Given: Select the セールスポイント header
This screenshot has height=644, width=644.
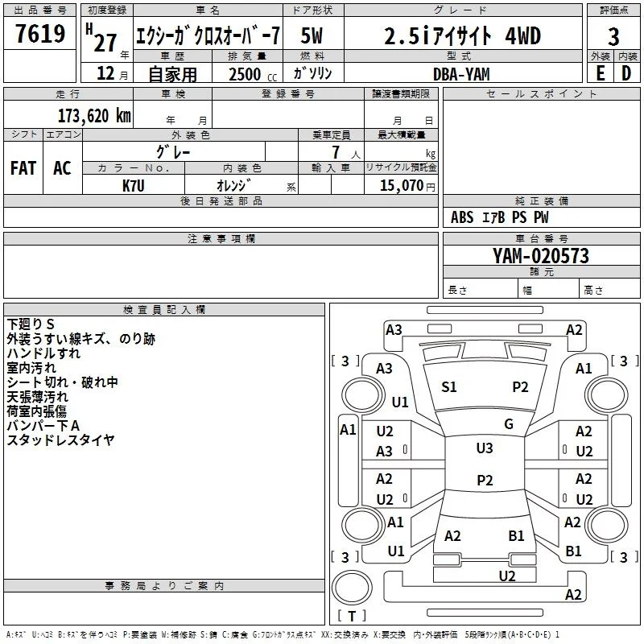Looking at the screenshot, I should coord(541,94).
